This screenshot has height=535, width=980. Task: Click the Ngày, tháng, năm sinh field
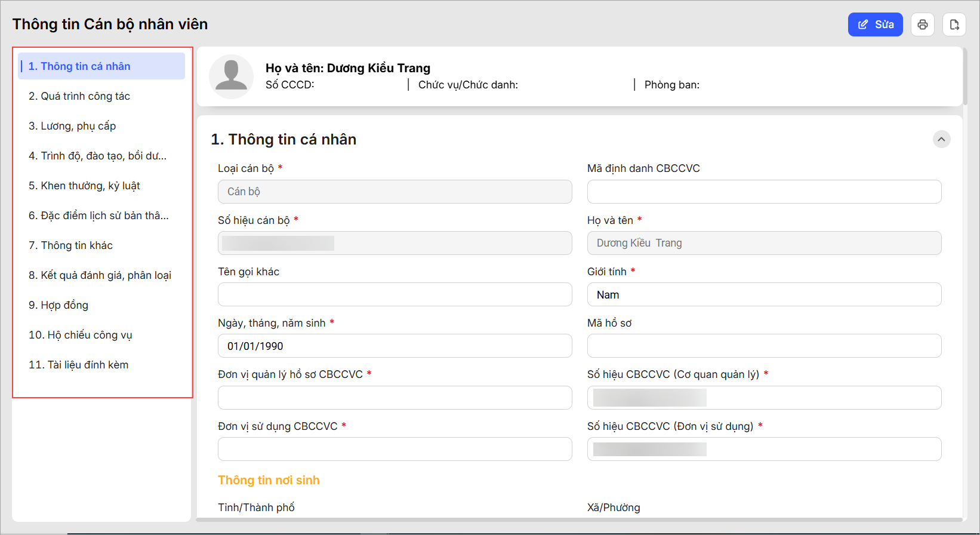[x=395, y=346]
